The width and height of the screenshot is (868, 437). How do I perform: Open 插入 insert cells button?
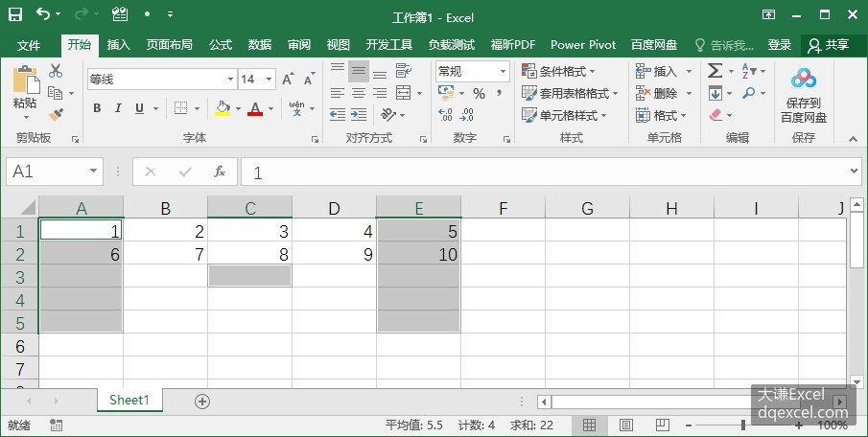point(657,71)
